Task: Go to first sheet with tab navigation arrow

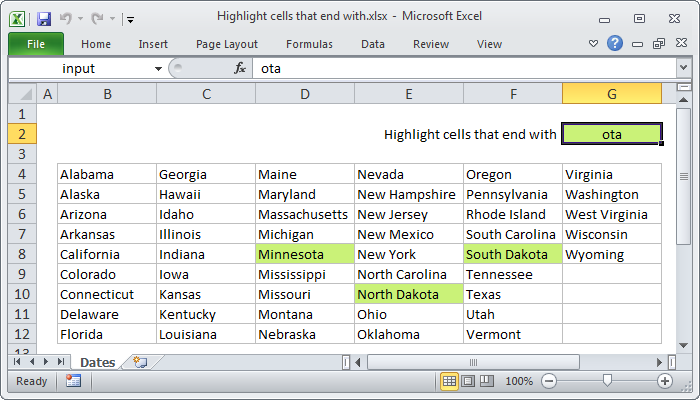Action: (17, 362)
